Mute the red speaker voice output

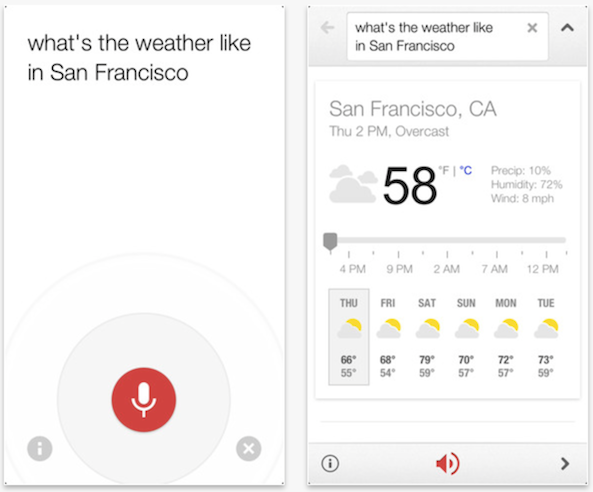click(x=448, y=463)
